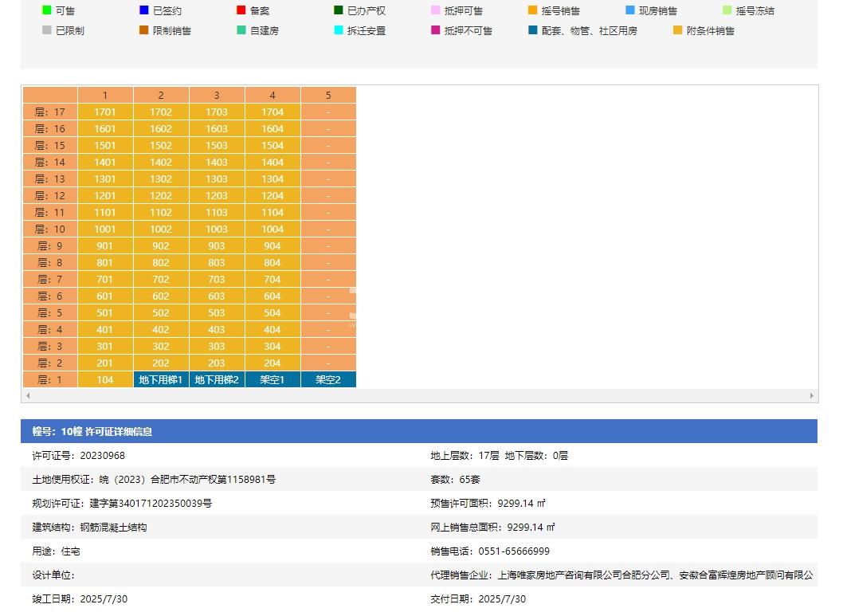
Task: Click the 网上销售总面积 9299.14 value
Action: click(x=531, y=528)
